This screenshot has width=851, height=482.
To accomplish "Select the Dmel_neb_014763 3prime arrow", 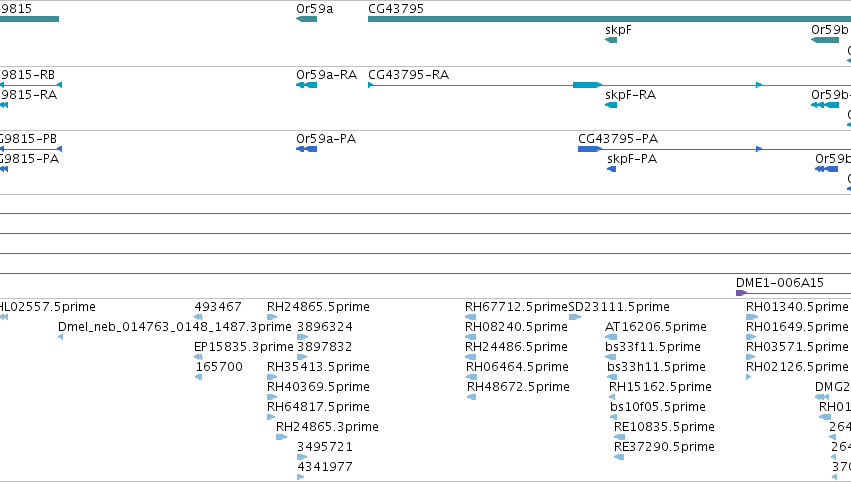I will (x=60, y=337).
